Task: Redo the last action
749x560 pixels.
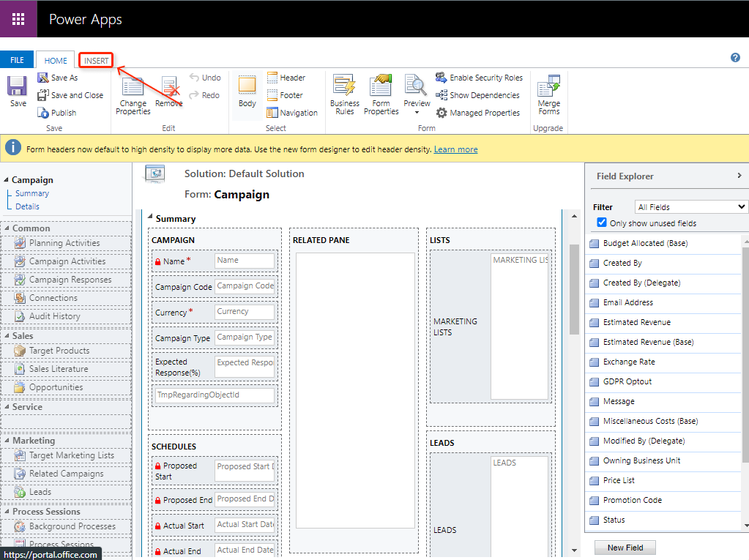Action: coord(204,95)
